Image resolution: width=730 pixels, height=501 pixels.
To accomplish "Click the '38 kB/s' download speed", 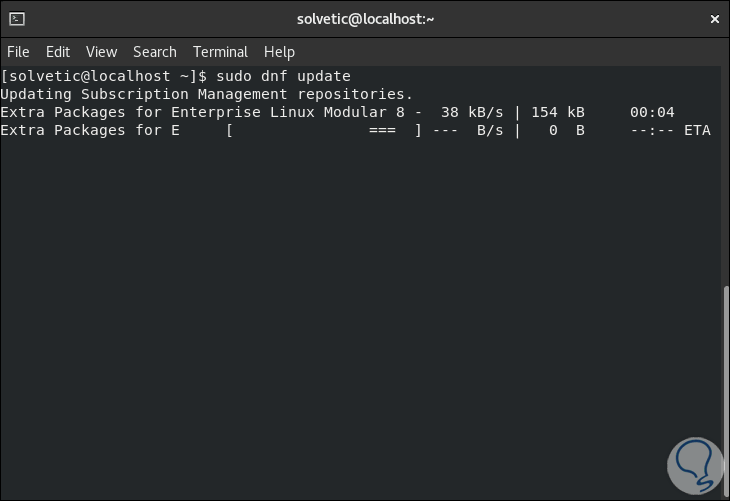I will [473, 112].
